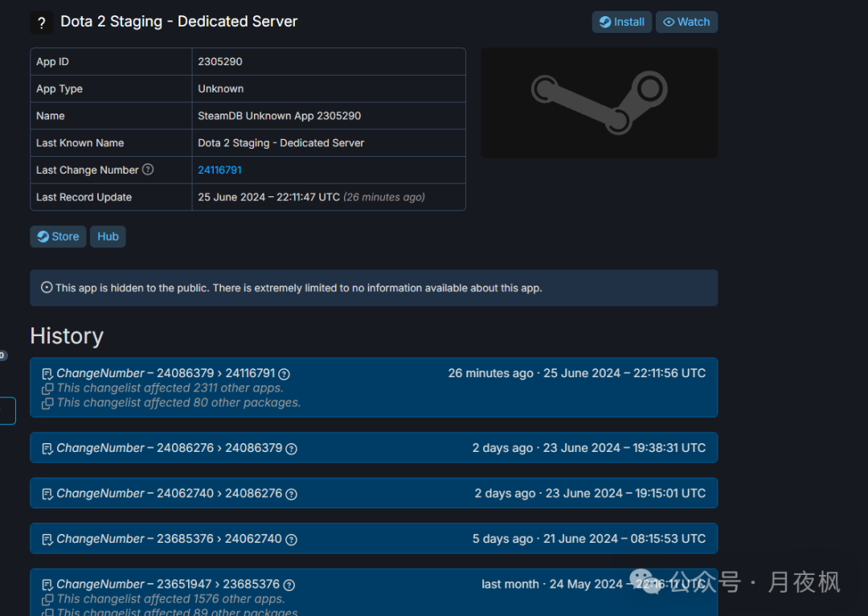Click changelist icon before 24086379 › 24116791

[x=47, y=374]
